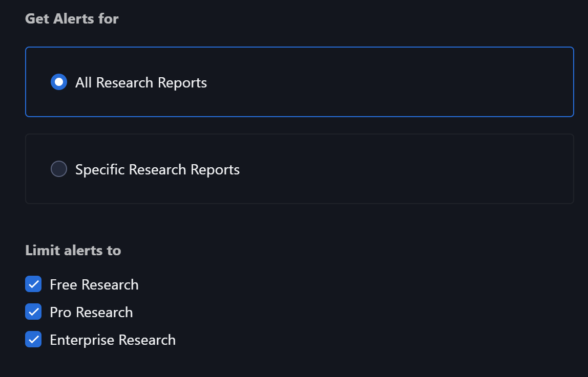Image resolution: width=588 pixels, height=377 pixels.
Task: Disable the Pro Research checkbox
Action: [33, 312]
